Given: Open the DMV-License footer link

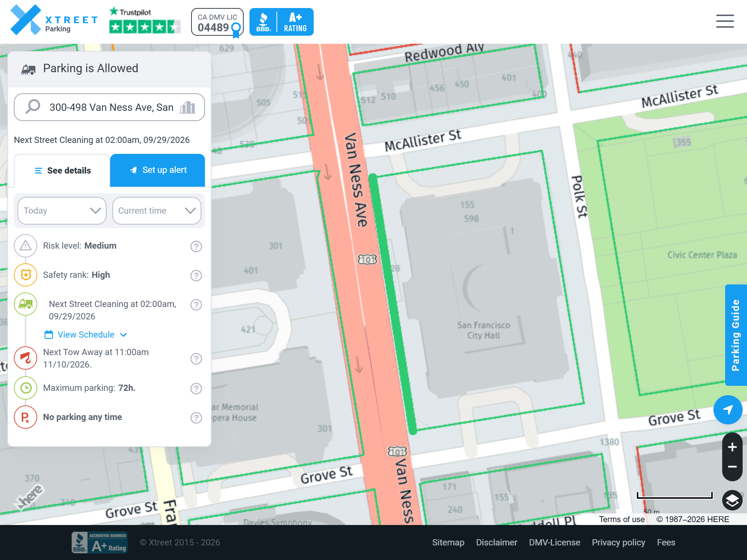Looking at the screenshot, I should pos(555,542).
